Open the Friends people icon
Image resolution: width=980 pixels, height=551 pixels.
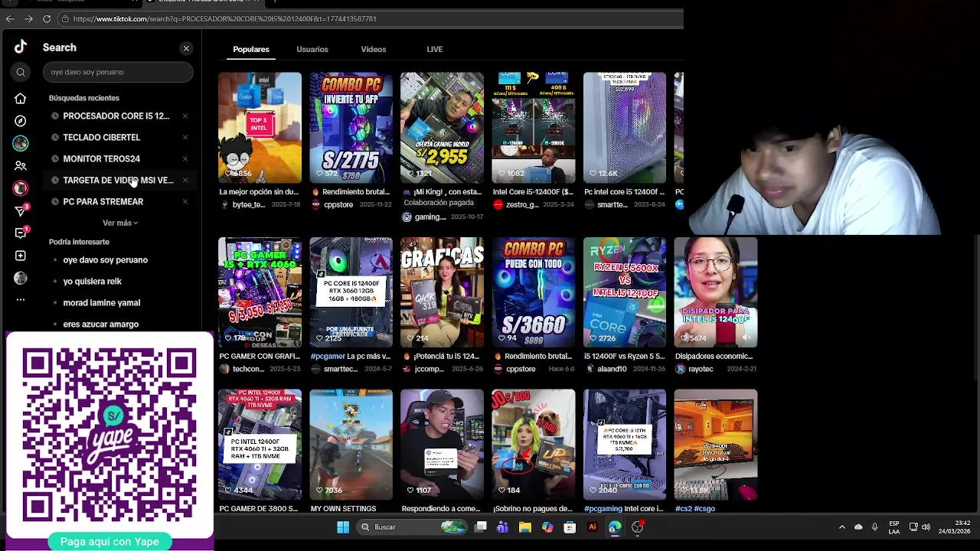click(x=21, y=165)
